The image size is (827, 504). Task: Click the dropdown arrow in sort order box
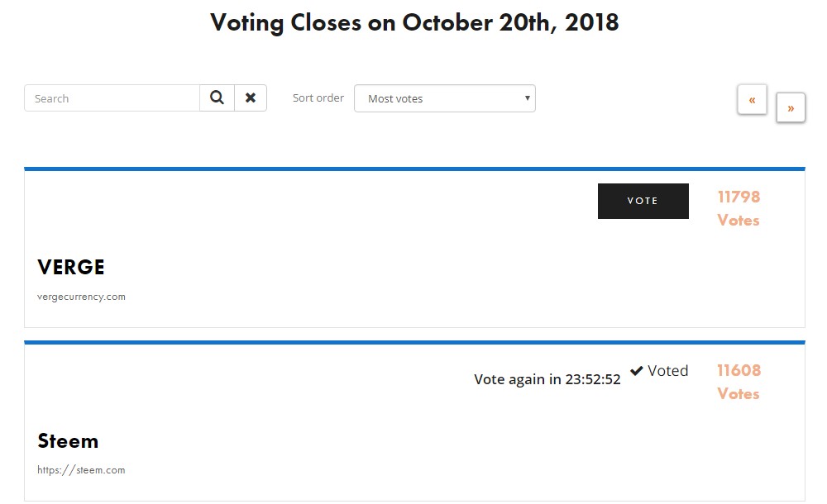tap(527, 98)
